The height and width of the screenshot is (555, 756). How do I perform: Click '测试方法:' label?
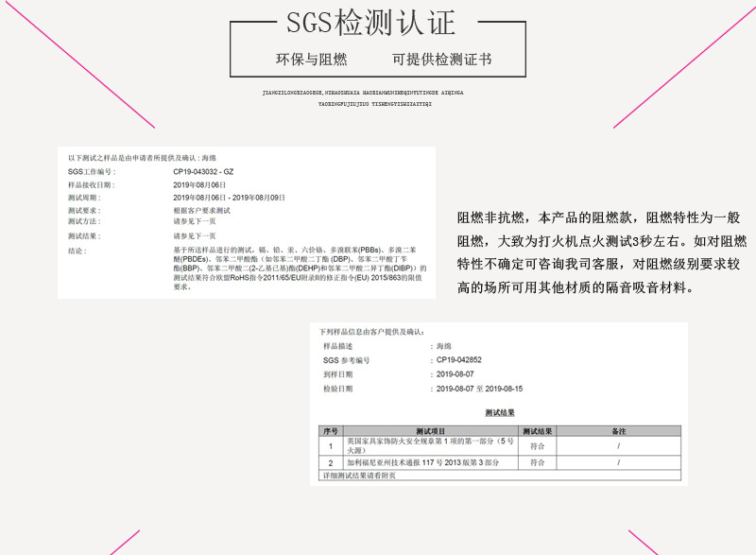[x=84, y=221]
